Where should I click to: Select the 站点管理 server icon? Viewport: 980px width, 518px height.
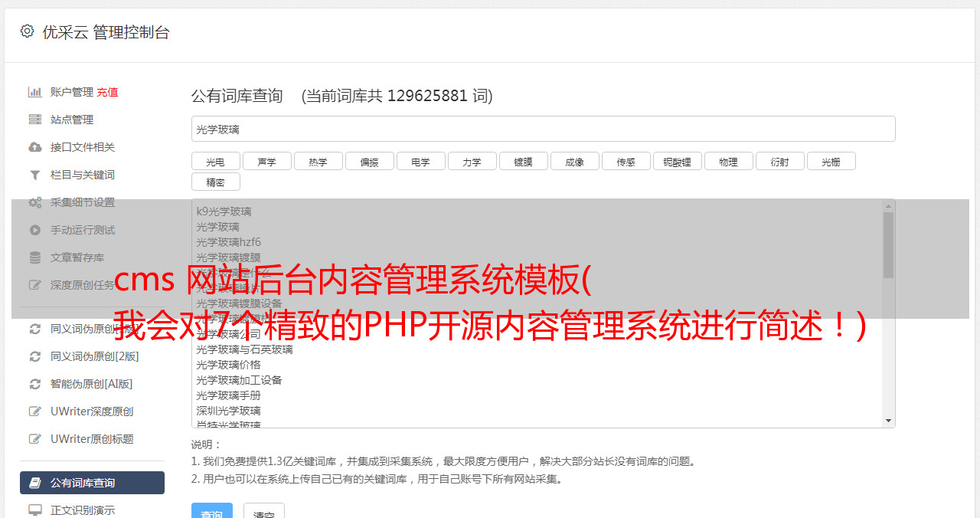[35, 120]
